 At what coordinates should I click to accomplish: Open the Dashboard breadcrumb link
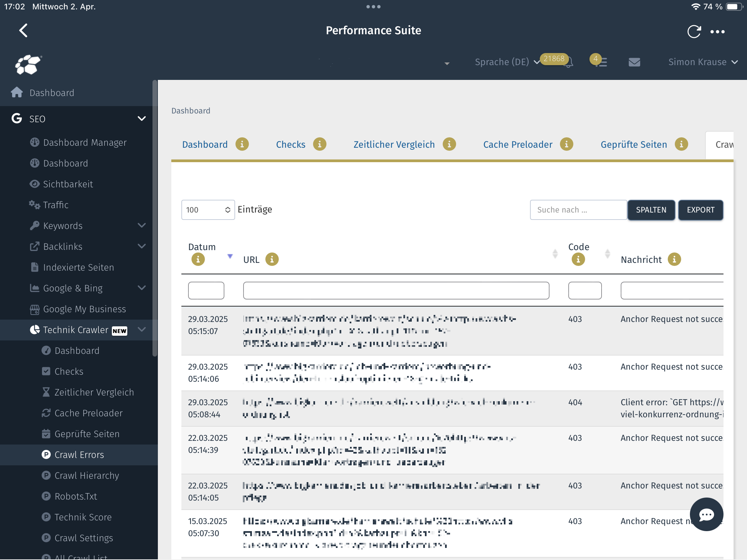191,111
